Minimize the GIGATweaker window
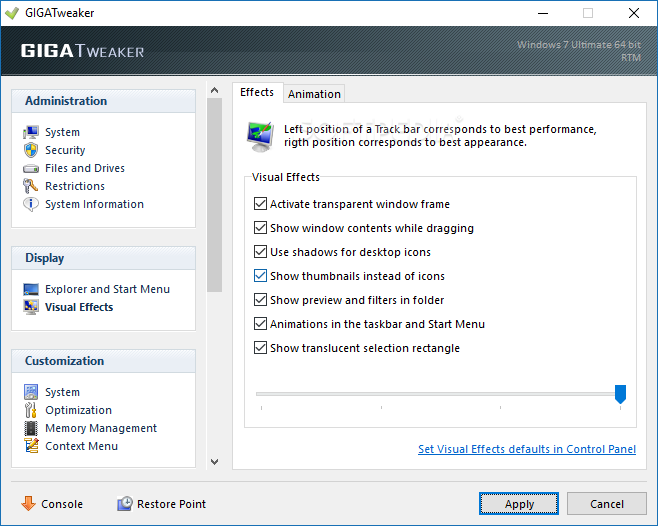The height and width of the screenshot is (526, 658). pos(543,13)
